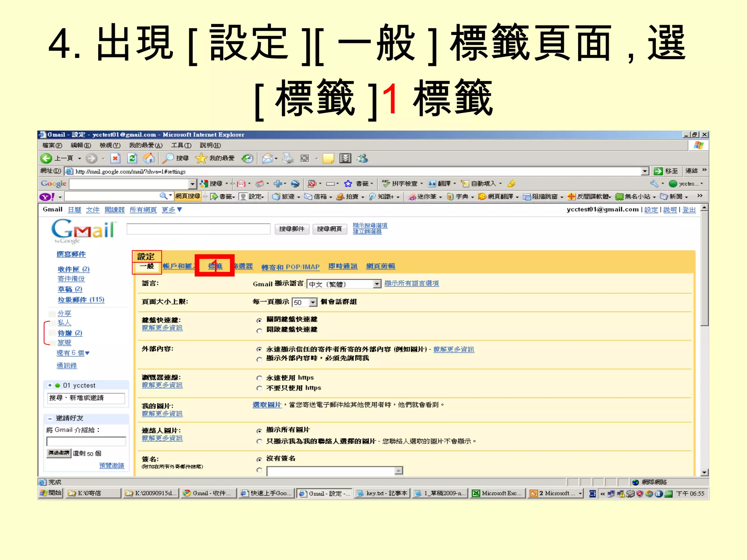The image size is (747, 560).
Task: Click Yahoo toolbar 拍賣 icon
Action: (340, 197)
